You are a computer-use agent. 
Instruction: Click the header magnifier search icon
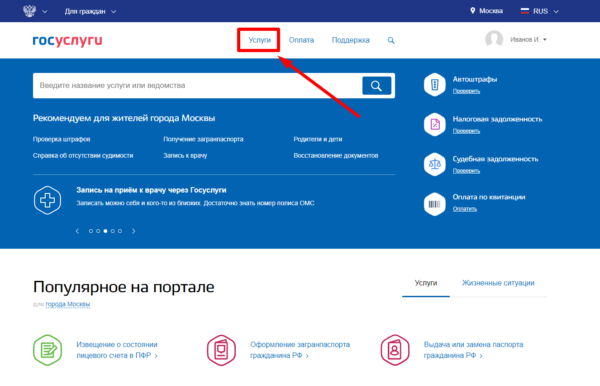[x=391, y=40]
